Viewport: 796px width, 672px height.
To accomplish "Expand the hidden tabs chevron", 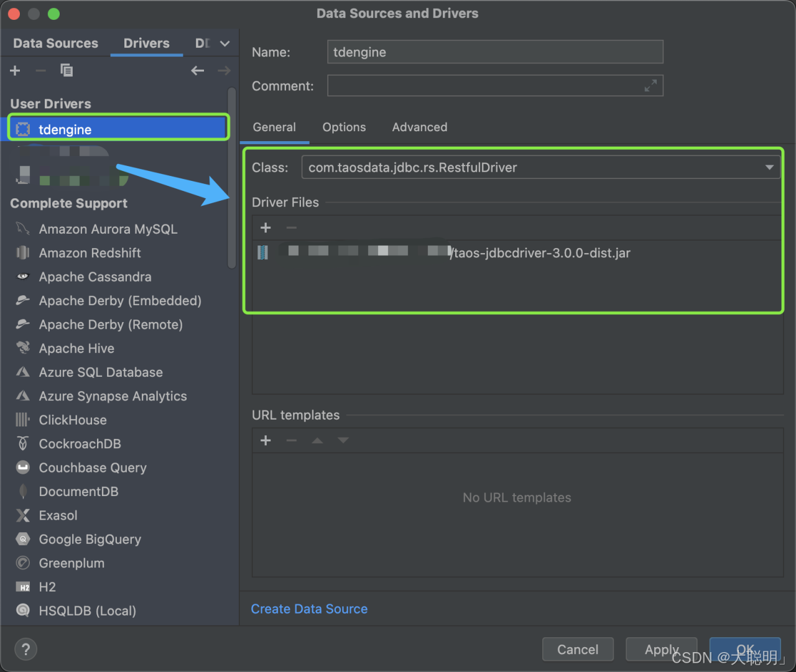I will (225, 44).
